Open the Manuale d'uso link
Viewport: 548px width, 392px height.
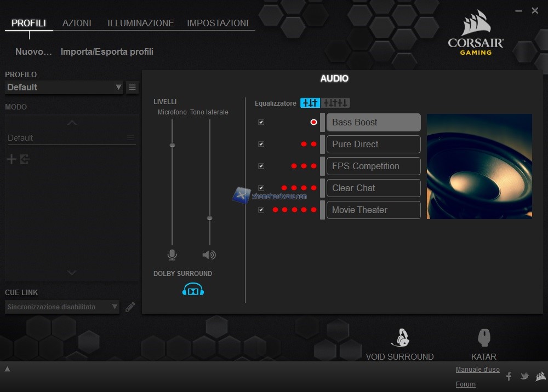(x=477, y=370)
